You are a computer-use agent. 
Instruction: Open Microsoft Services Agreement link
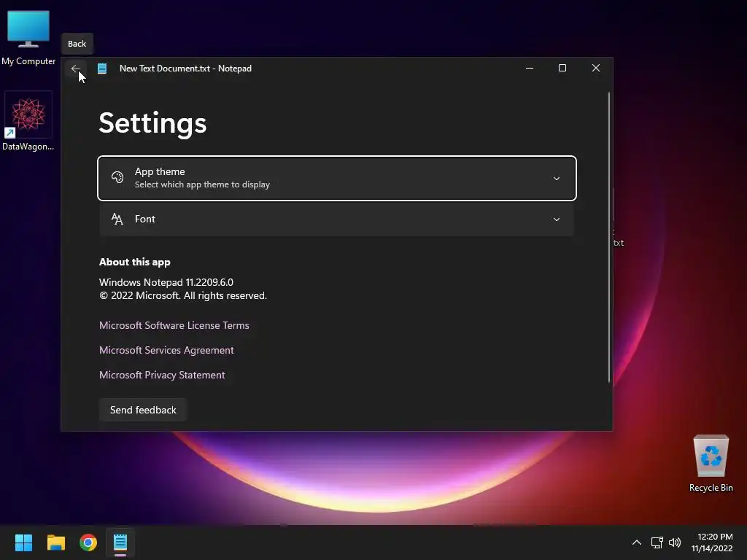[x=166, y=350]
